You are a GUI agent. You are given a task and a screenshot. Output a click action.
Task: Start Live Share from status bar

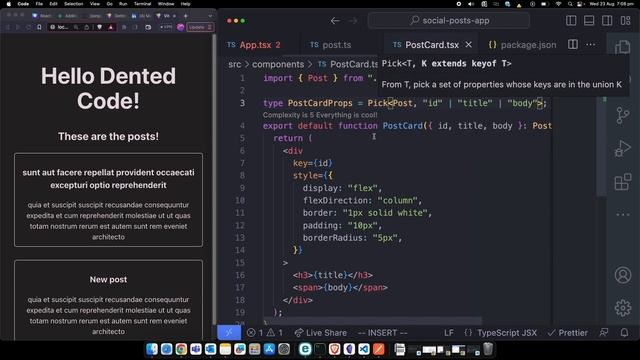pyautogui.click(x=320, y=333)
